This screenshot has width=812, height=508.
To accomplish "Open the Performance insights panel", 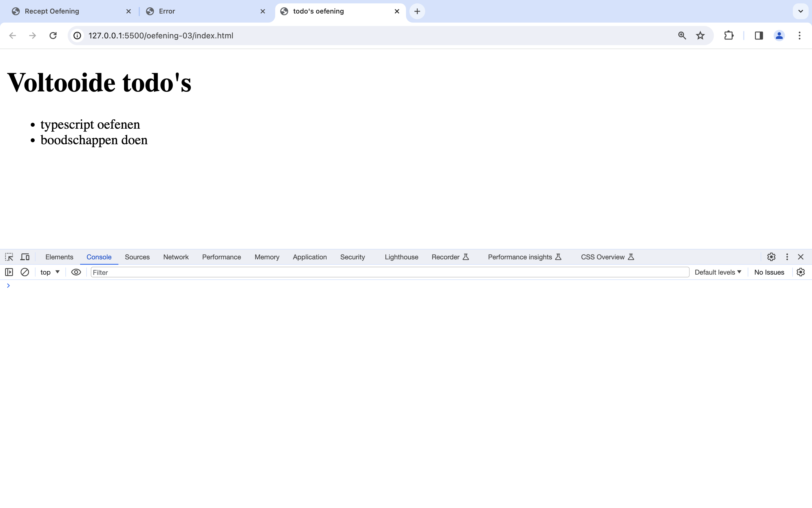I will pos(524,257).
